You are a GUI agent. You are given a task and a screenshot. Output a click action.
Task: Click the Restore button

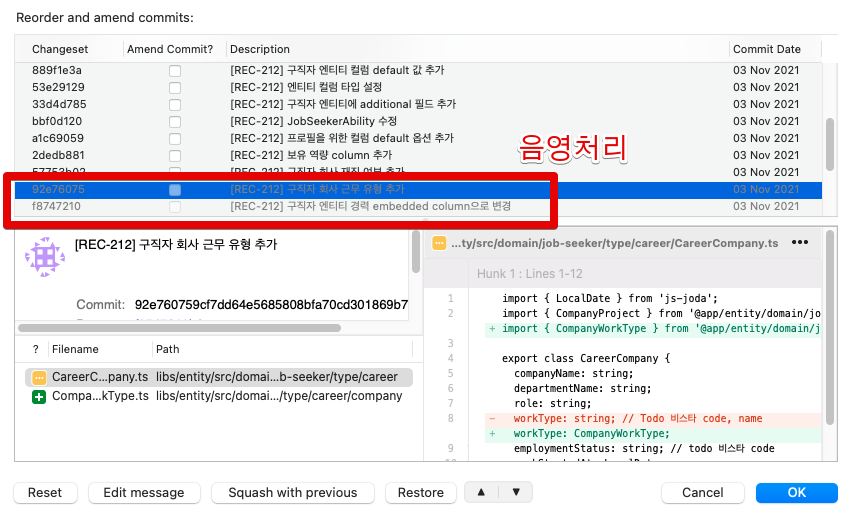pyautogui.click(x=420, y=493)
